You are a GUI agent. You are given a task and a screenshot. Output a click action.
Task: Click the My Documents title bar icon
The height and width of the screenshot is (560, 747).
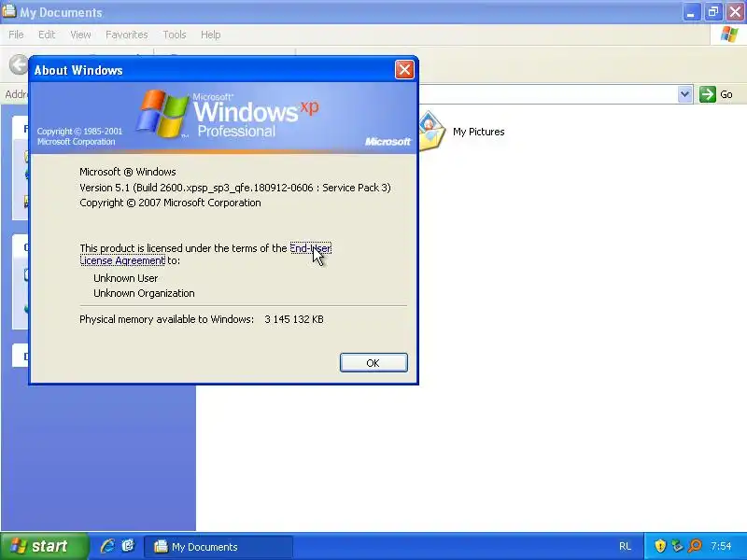pyautogui.click(x=8, y=11)
